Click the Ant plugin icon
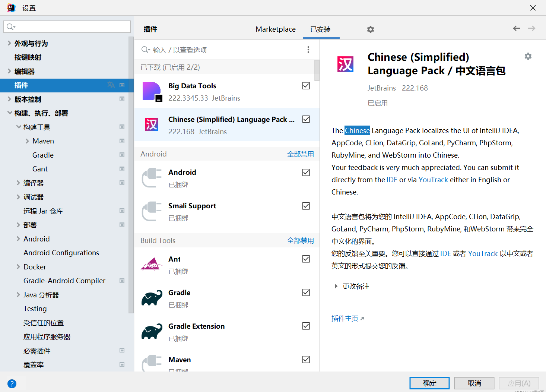Image resolution: width=546 pixels, height=392 pixels. click(x=152, y=265)
